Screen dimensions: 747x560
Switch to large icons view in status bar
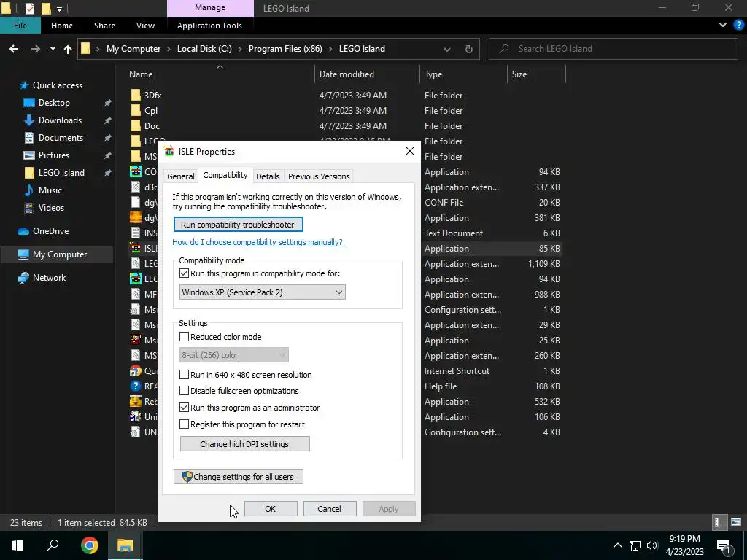coord(736,522)
